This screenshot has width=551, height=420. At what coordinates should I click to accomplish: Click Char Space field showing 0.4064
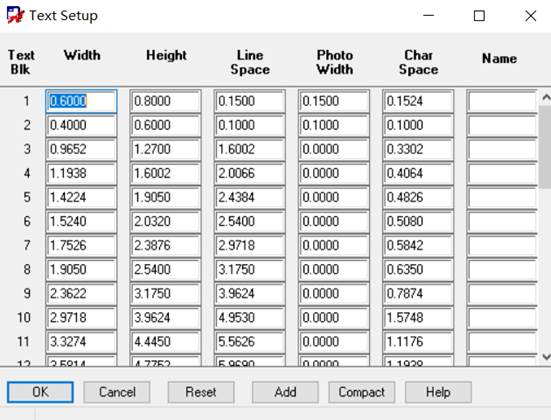tap(418, 174)
